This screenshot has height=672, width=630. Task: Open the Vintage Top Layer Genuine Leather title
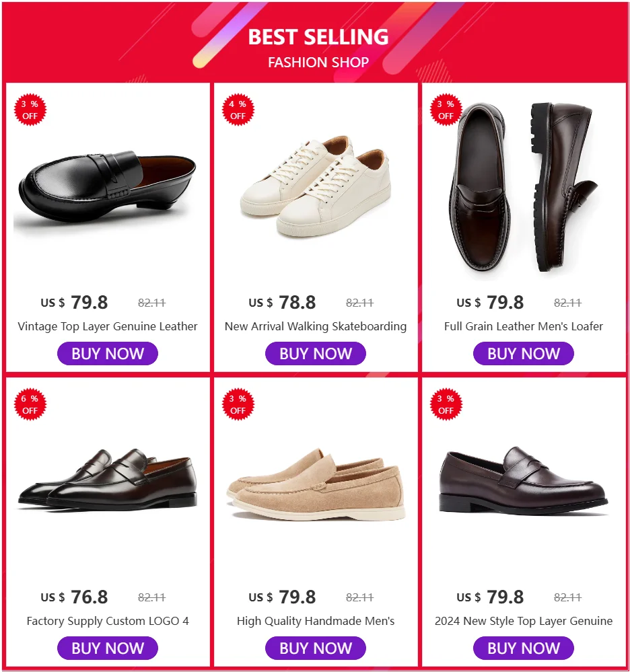pos(108,327)
